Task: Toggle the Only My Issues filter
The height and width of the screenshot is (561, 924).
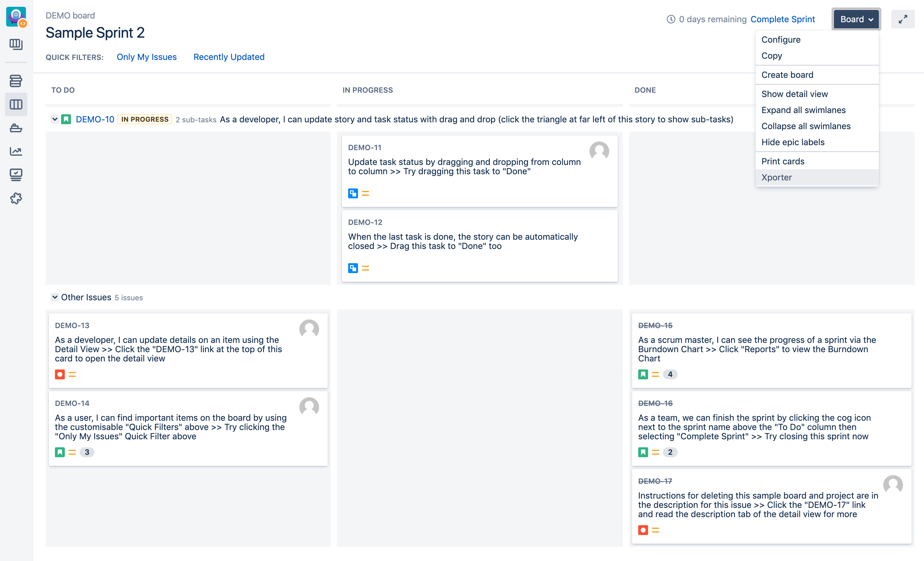Action: pos(146,57)
